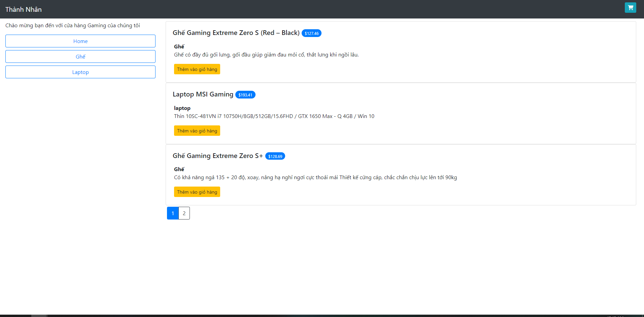Click the laptop category label on MSI product
Image resolution: width=644 pixels, height=317 pixels.
pos(182,108)
